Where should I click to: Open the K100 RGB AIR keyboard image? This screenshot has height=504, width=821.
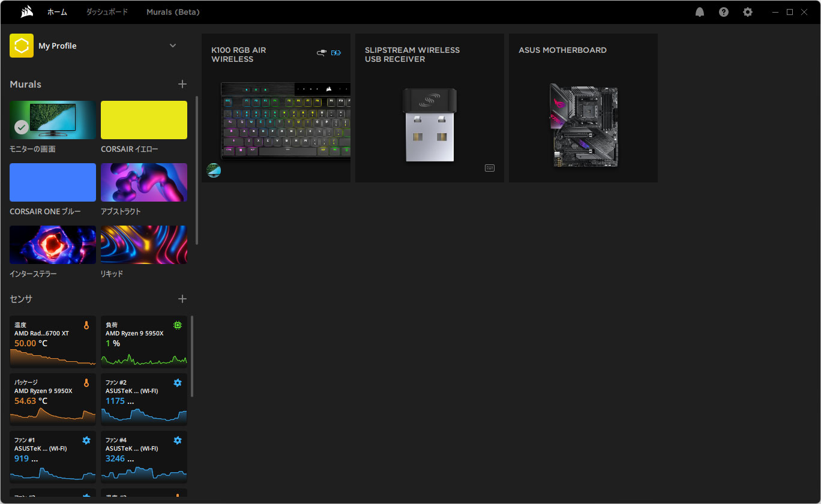tap(285, 121)
